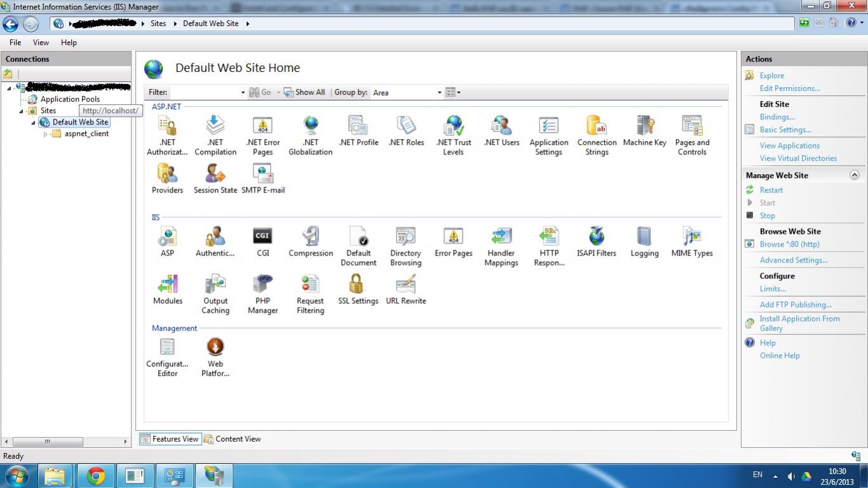Viewport: 868px width, 488px height.
Task: Open Session State feature
Action: click(x=215, y=179)
